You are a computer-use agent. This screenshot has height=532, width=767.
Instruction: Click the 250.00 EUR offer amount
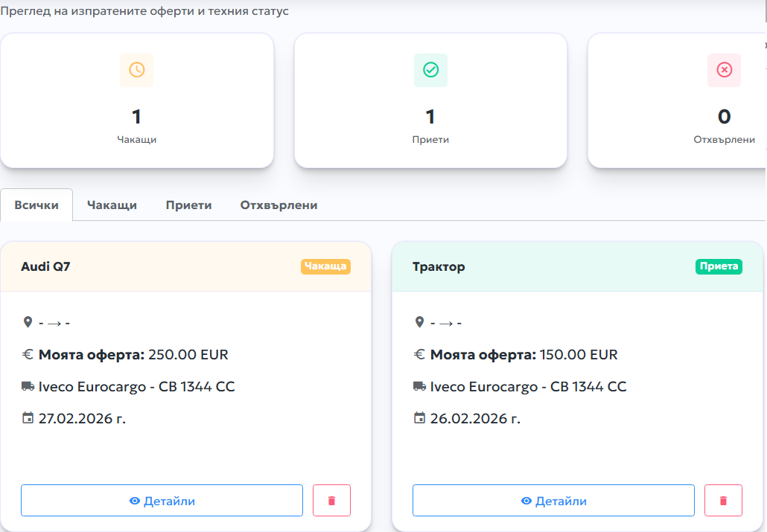pos(188,354)
